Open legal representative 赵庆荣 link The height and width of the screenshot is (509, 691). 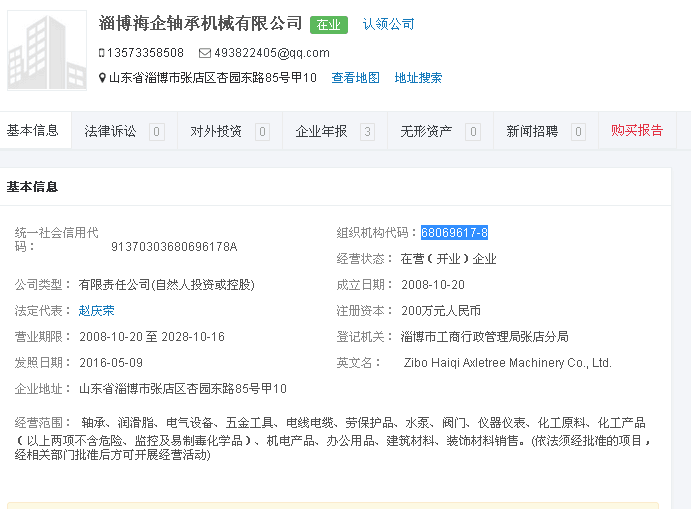click(x=97, y=311)
